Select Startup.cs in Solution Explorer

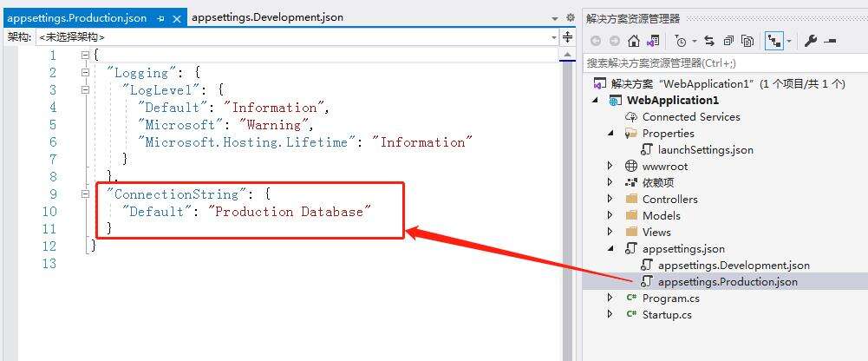tap(667, 314)
